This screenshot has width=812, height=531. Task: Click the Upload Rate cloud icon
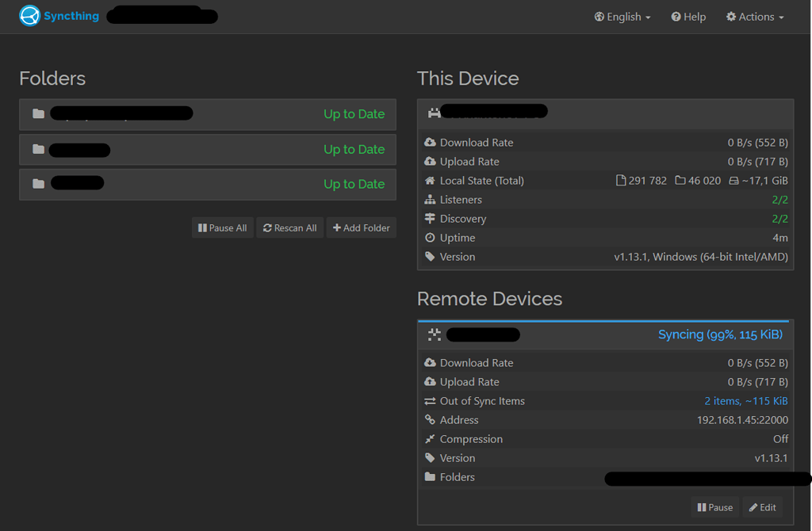(428, 162)
